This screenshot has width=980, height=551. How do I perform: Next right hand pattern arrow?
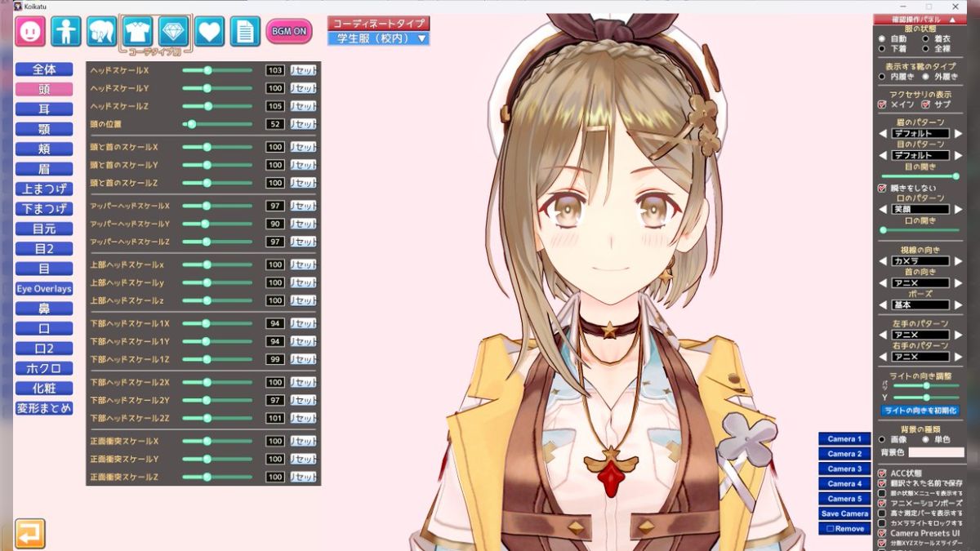[957, 357]
